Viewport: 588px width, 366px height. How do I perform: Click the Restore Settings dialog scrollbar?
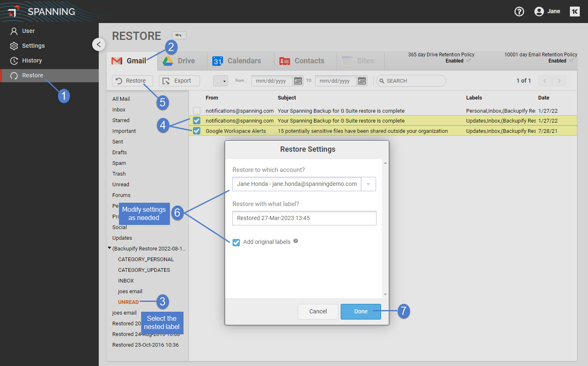(385, 229)
